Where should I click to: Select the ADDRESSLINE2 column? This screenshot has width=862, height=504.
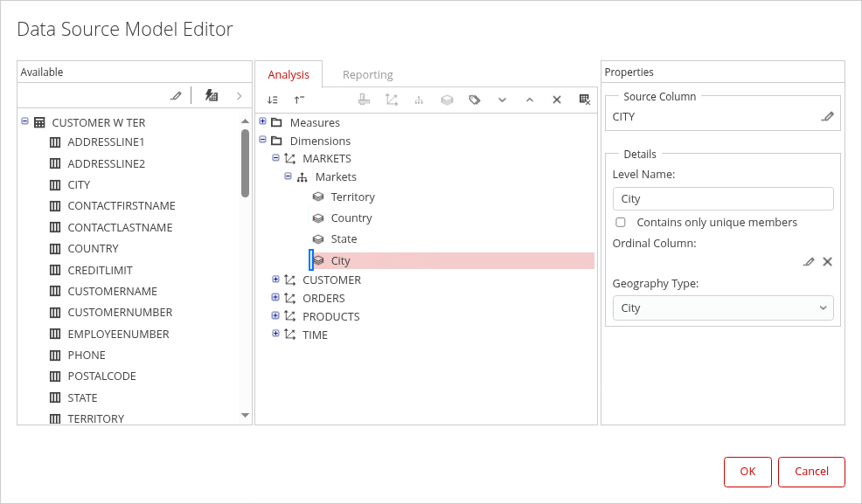(106, 163)
